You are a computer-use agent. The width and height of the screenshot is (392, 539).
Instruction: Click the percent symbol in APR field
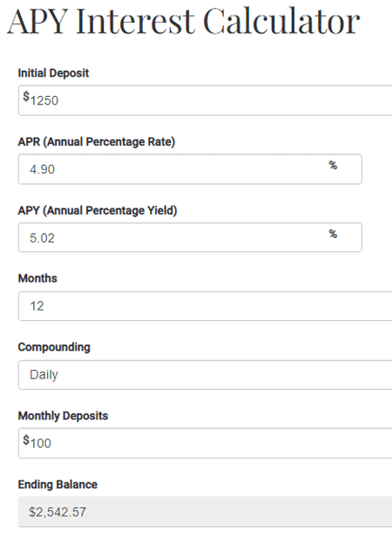(333, 165)
